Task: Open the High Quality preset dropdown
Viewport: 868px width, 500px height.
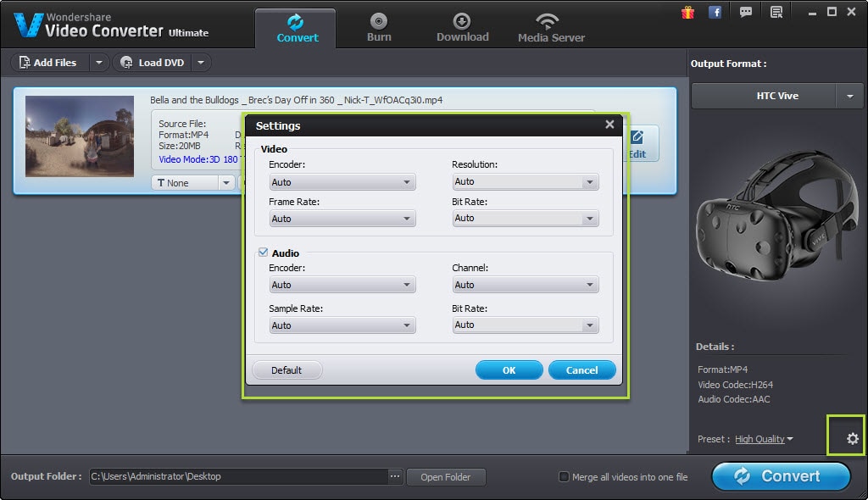Action: click(764, 439)
